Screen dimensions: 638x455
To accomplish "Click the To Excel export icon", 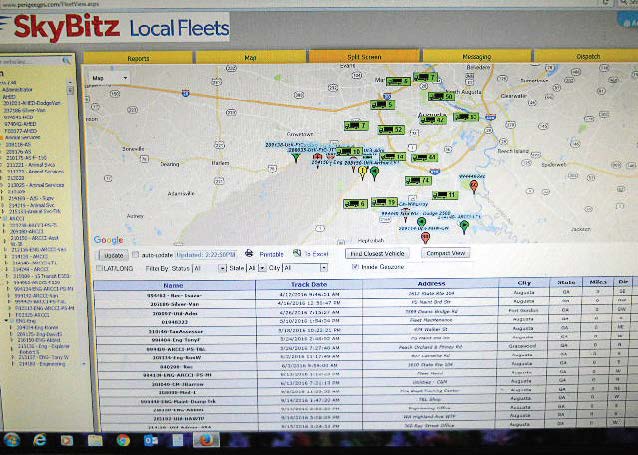I will click(x=298, y=254).
